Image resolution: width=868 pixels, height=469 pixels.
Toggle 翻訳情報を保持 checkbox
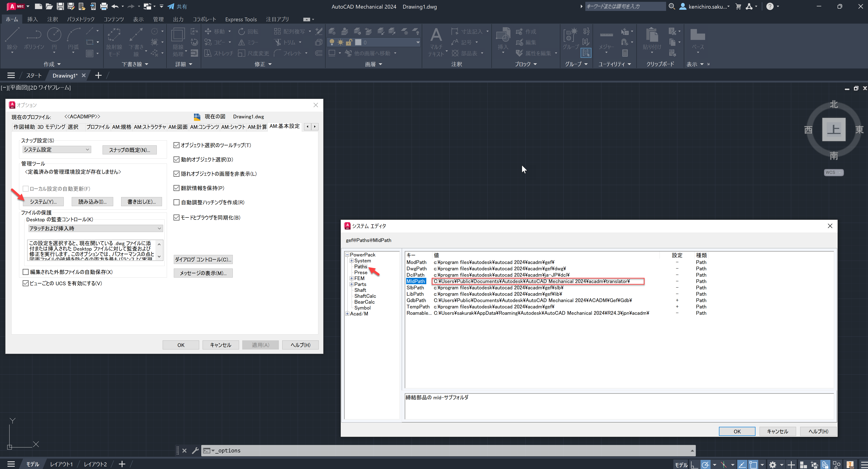click(177, 188)
